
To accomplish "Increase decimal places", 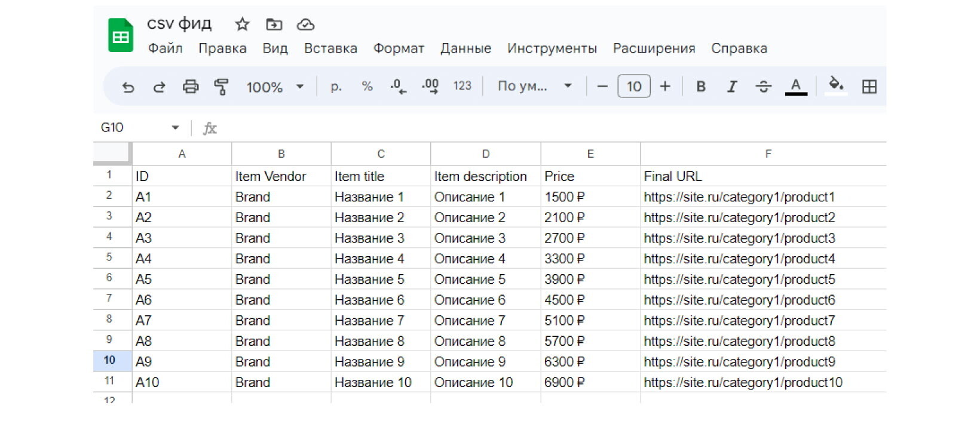I will tap(430, 87).
